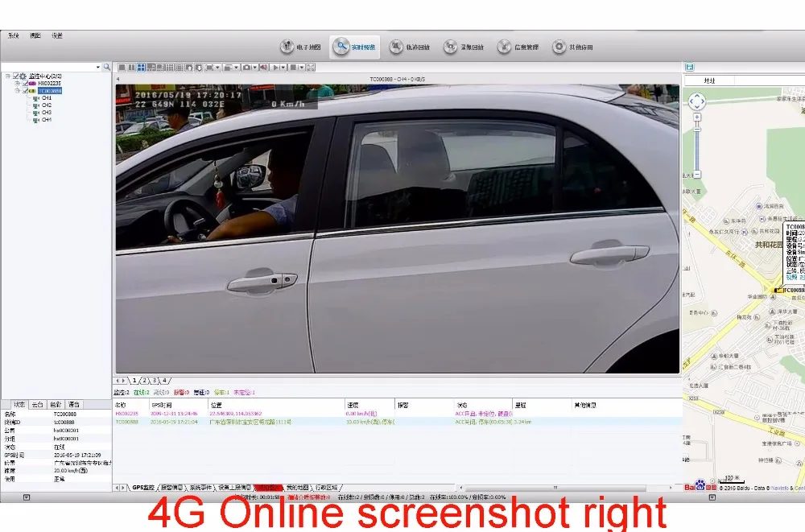Image resolution: width=805 pixels, height=532 pixels.
Task: Open the snapshot dropdown arrow
Action: (x=254, y=68)
